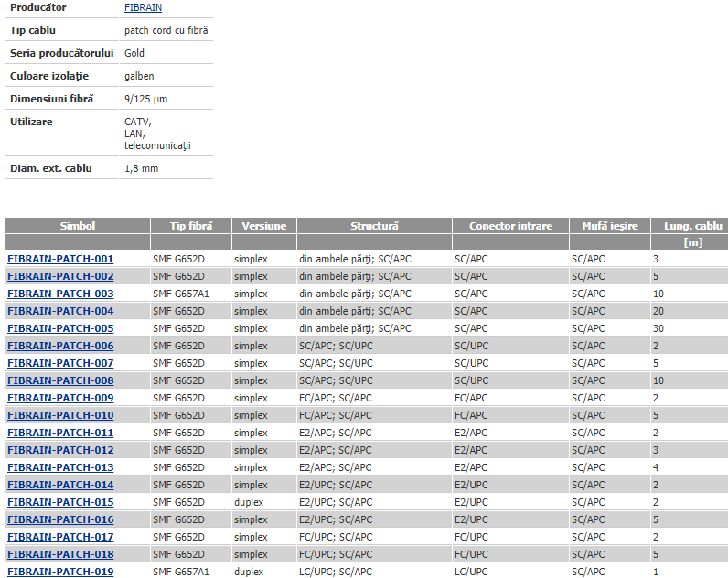Viewport: 728px width, 578px height.
Task: Click the Conector intrare column header
Action: [x=510, y=226]
